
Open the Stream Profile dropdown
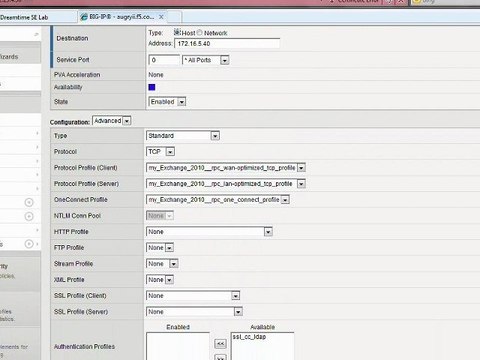point(162,264)
